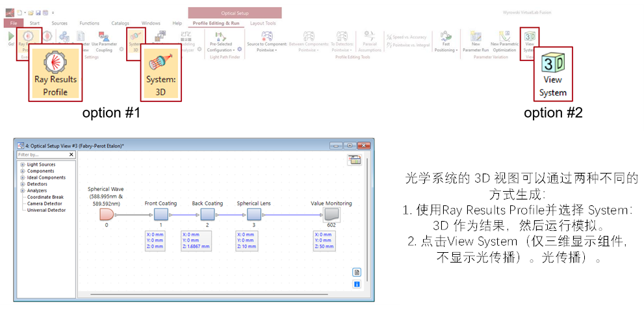Screen dimensions: 644x310
Task: Create a New Parameter Run
Action: point(476,42)
